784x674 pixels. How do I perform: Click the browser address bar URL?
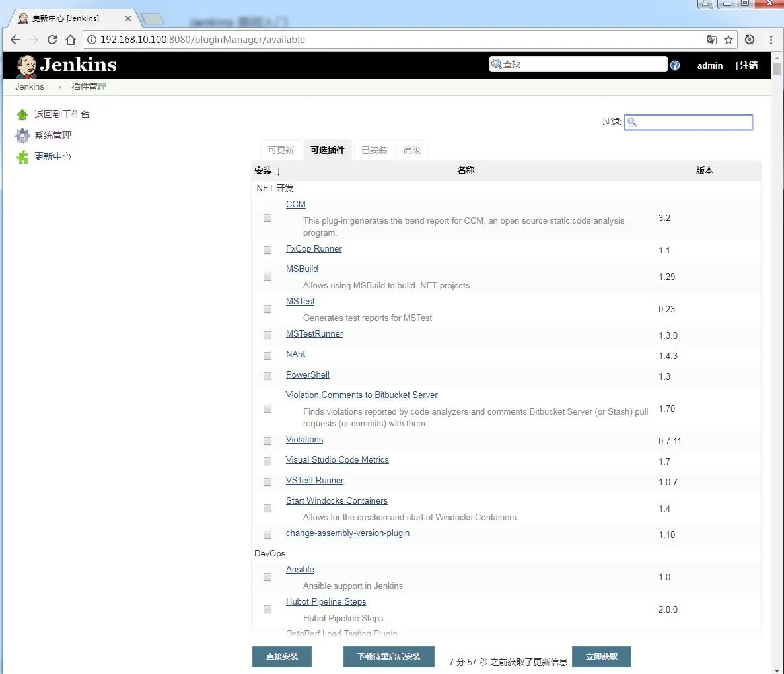click(x=203, y=40)
